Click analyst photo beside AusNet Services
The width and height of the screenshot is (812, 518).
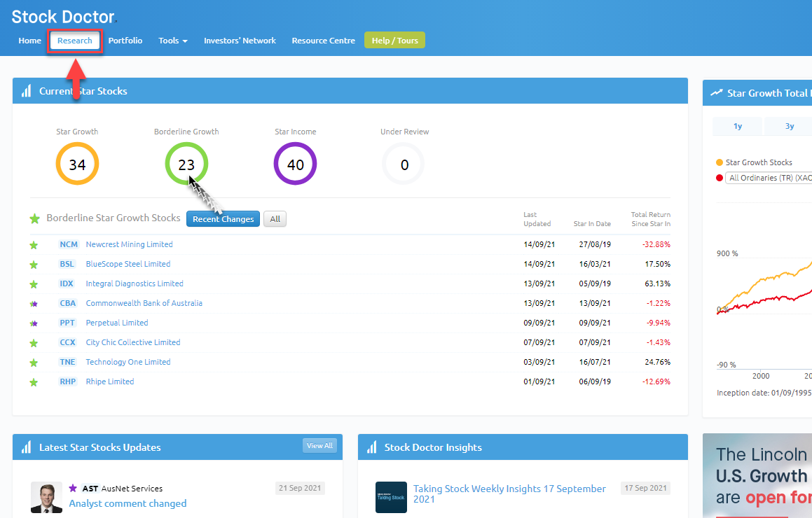click(x=47, y=497)
